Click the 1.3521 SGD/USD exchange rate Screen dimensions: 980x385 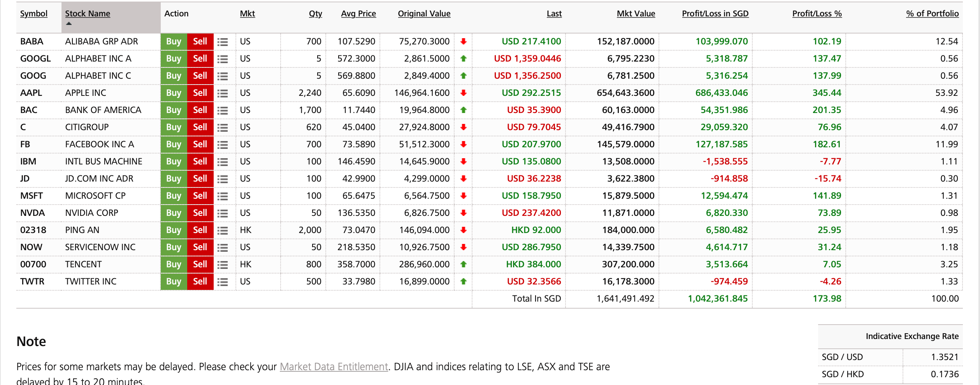[x=945, y=357]
